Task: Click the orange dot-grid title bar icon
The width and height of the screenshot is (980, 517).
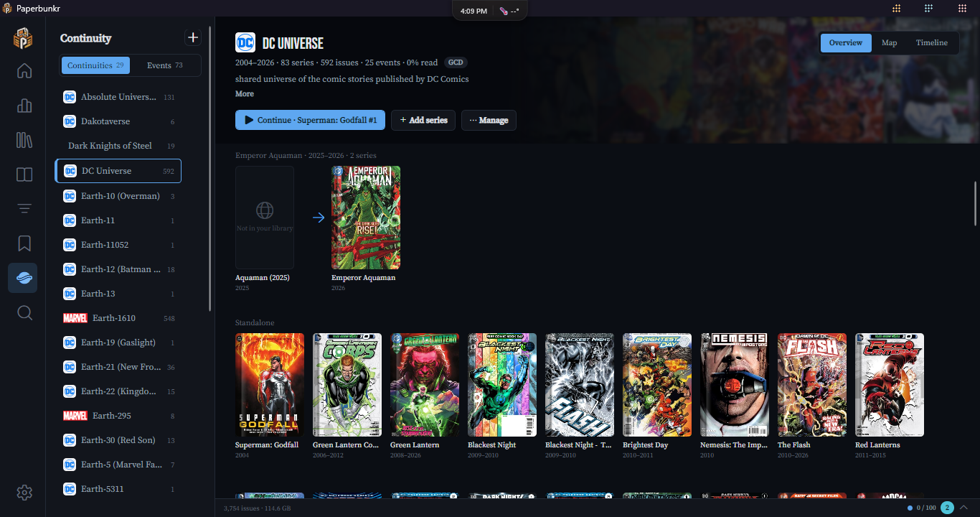Action: 896,8
